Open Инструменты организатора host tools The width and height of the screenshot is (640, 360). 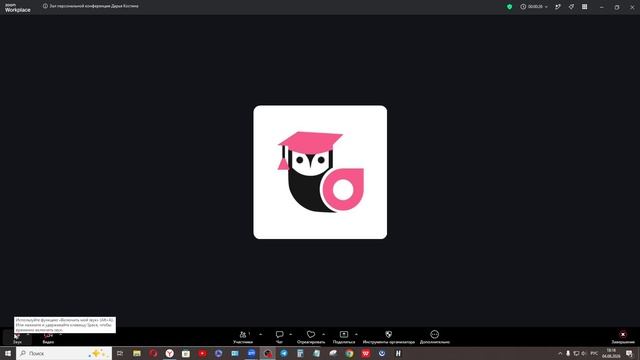(389, 337)
